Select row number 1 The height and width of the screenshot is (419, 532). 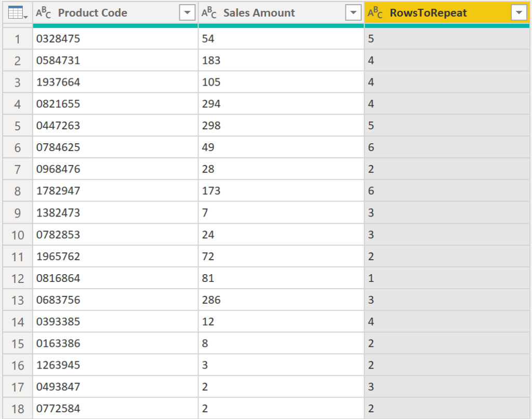18,39
